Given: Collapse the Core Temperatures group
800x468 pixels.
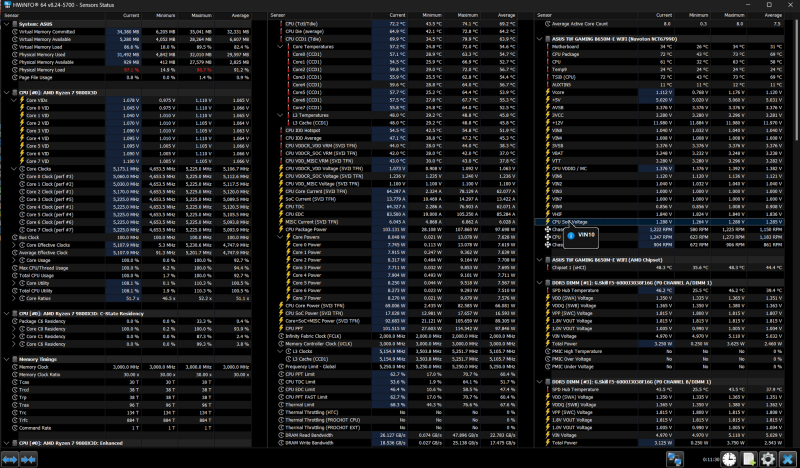Looking at the screenshot, I should [280, 46].
